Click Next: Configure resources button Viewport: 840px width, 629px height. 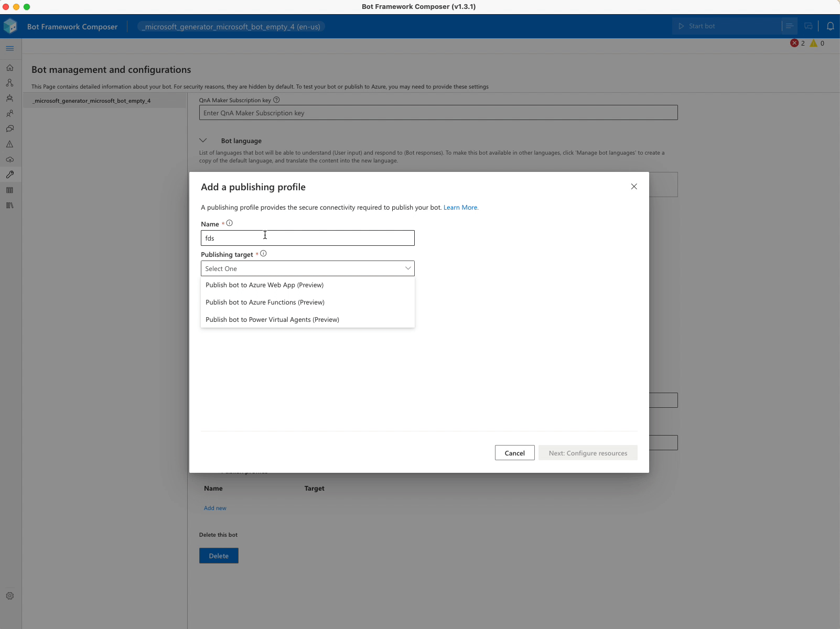588,453
